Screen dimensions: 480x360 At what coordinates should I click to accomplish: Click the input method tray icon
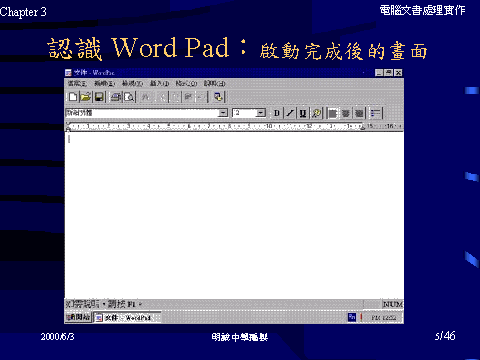click(352, 317)
